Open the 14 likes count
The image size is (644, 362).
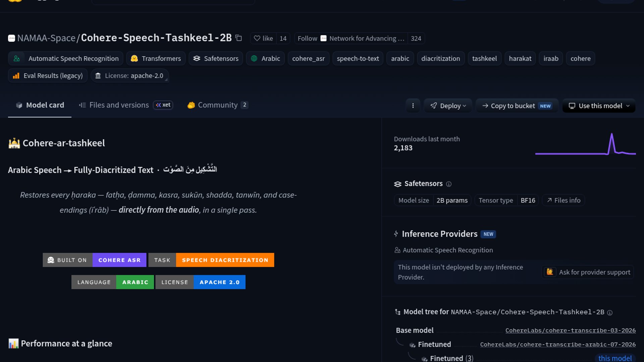click(x=283, y=38)
